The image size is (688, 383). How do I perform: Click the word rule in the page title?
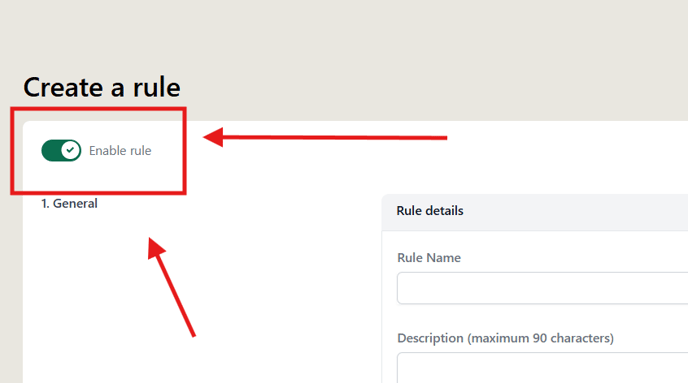156,87
